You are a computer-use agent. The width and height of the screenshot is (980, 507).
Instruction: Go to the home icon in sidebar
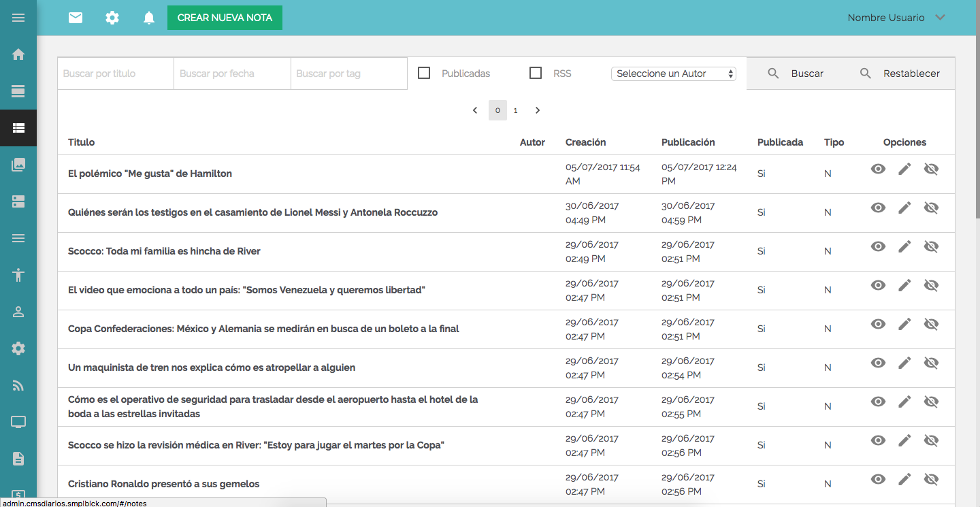pos(18,54)
